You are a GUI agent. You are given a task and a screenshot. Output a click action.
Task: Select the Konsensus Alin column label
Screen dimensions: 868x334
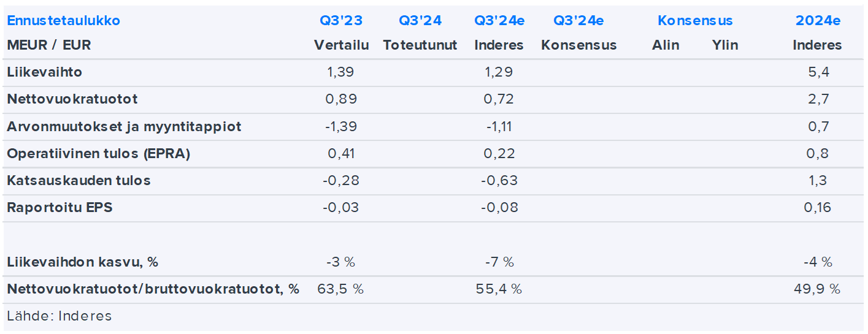pyautogui.click(x=666, y=45)
